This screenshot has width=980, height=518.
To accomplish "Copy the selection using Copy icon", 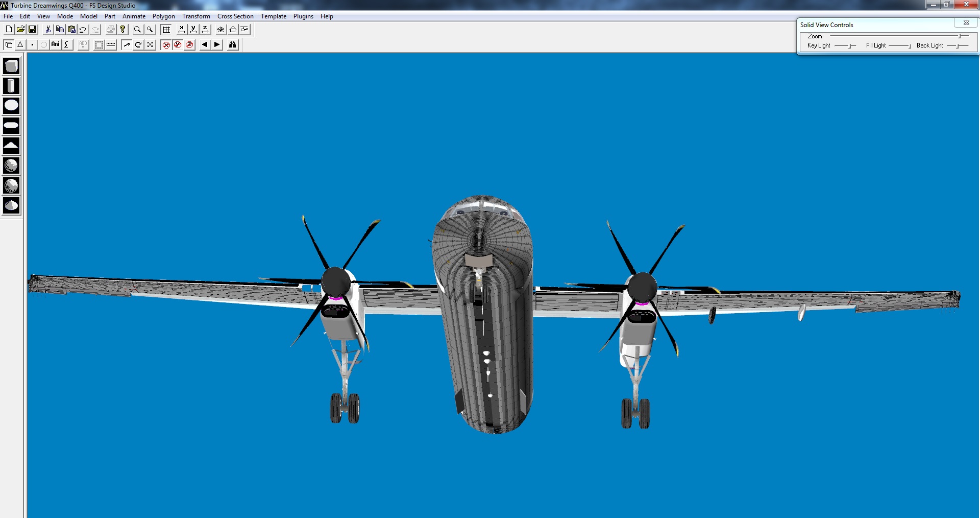I will point(60,30).
